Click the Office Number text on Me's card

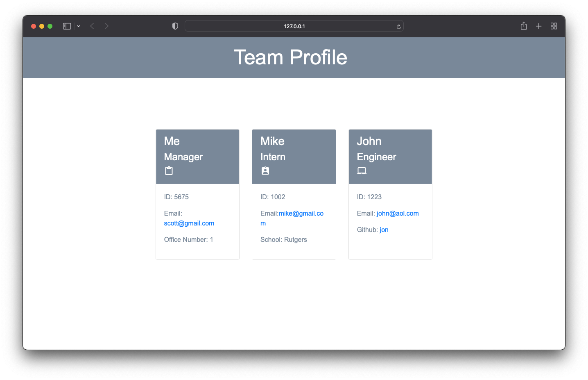tap(188, 239)
